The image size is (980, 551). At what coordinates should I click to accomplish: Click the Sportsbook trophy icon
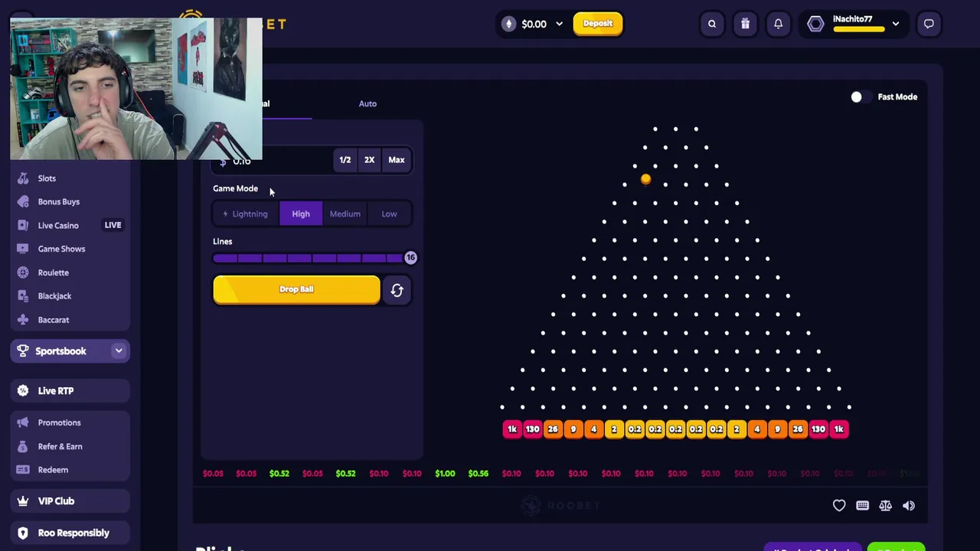[23, 351]
